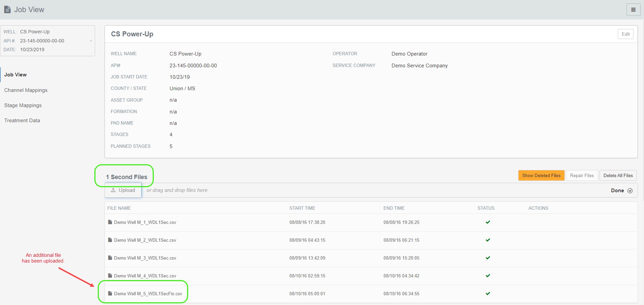The width and height of the screenshot is (644, 305).
Task: Click file icon beside Demo Well M_5_WDL1SecFix.csv
Action: click(x=110, y=294)
